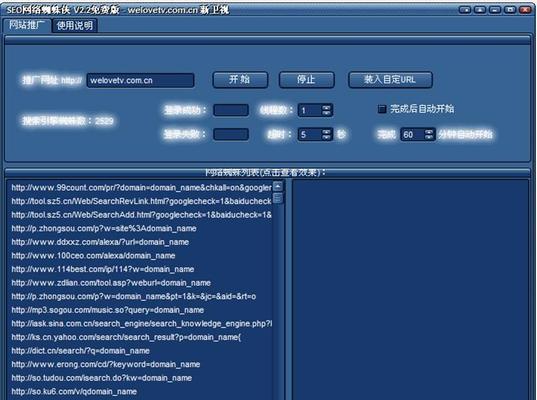Enable the 完成后自动开始 checkbox
This screenshot has height=400, width=537.
[382, 109]
